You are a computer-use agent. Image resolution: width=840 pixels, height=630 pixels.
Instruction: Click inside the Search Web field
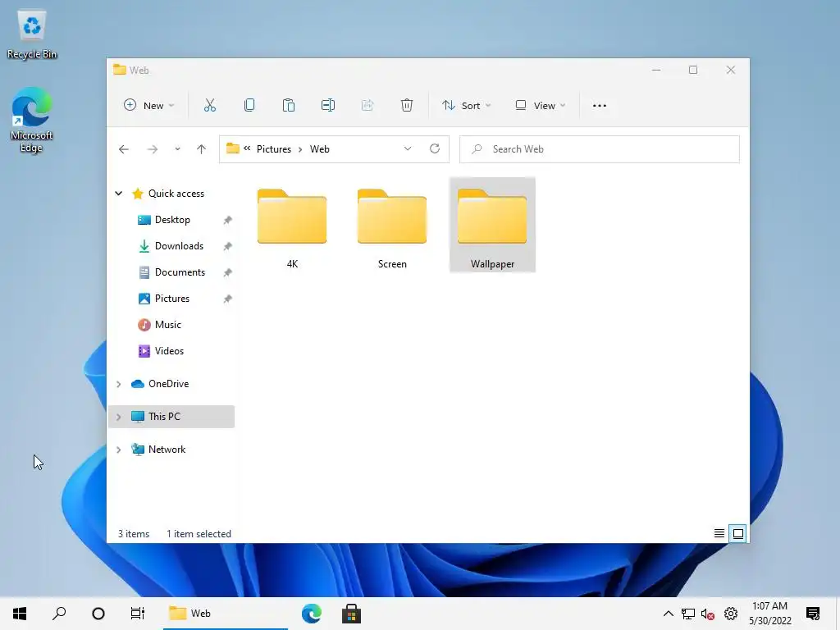[600, 149]
